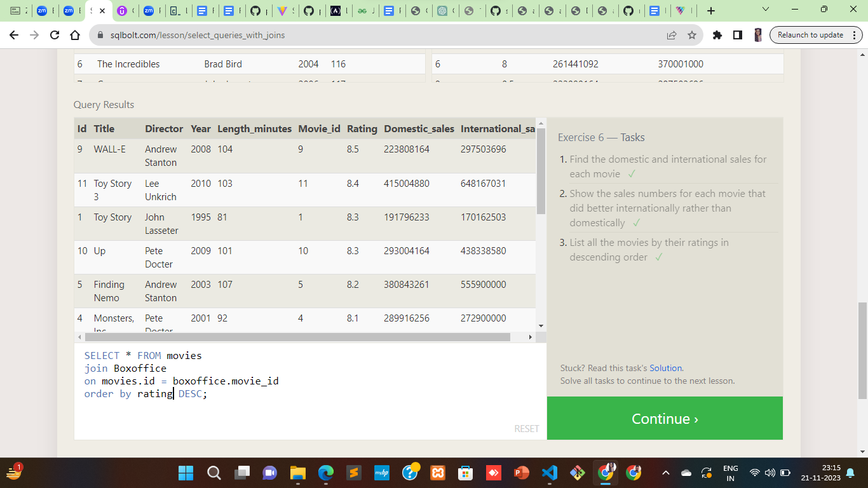Open the side panel icon next to extensions
The image size is (868, 488).
pyautogui.click(x=737, y=35)
